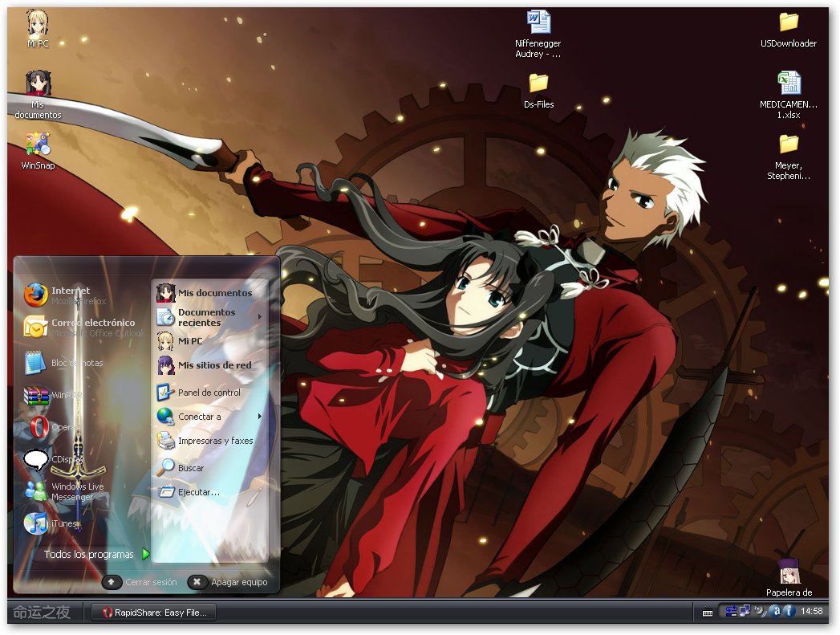Expand the Conectar a submenu arrow
The width and height of the screenshot is (840, 635).
coord(260,417)
